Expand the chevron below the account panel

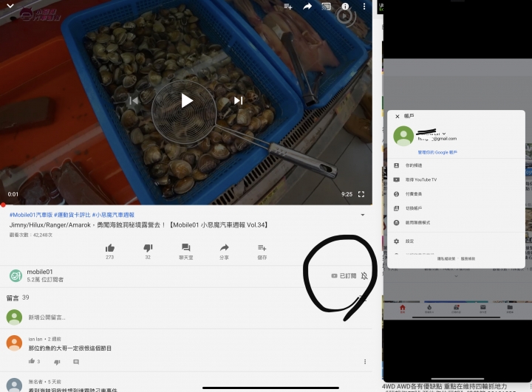[456, 276]
